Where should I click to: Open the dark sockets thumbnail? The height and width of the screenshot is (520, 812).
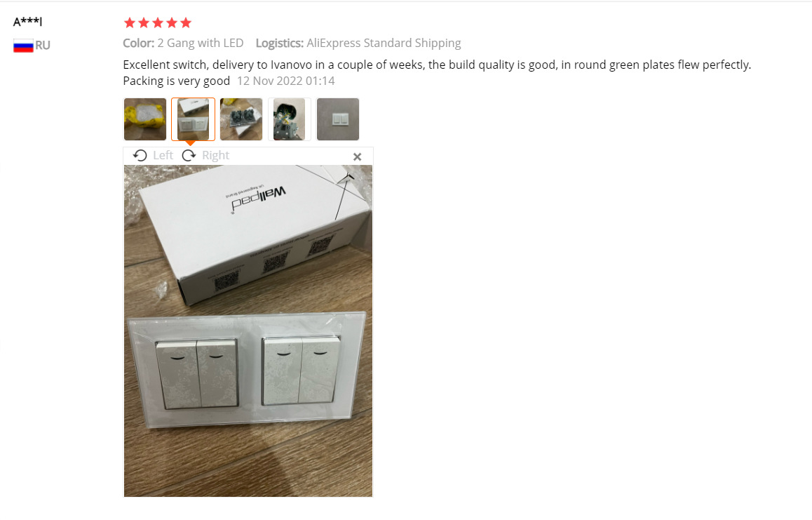tap(241, 119)
